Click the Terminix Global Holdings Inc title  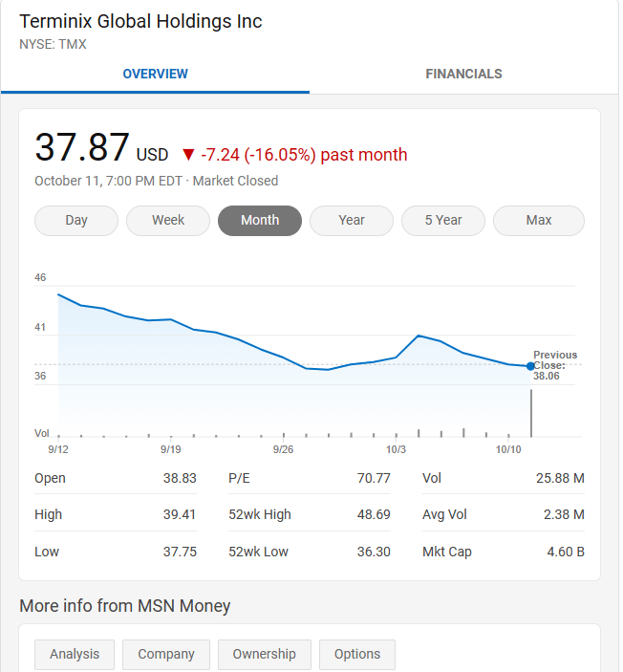[x=140, y=21]
